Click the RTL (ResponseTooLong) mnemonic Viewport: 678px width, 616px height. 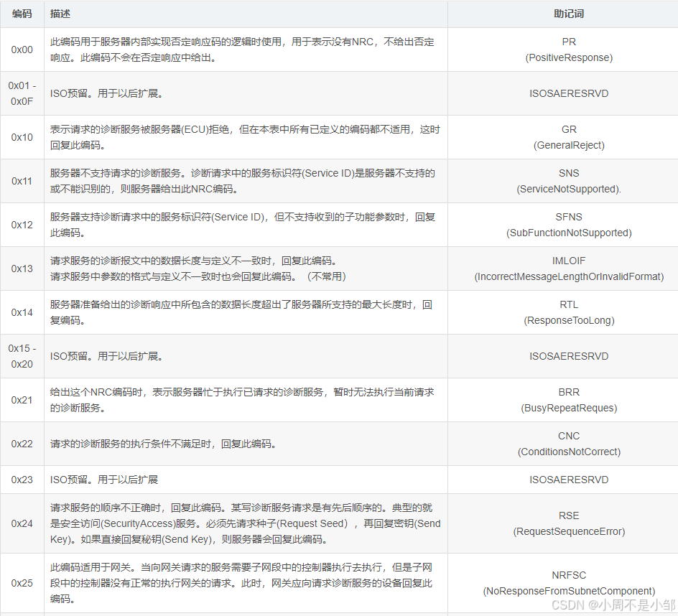pos(570,312)
